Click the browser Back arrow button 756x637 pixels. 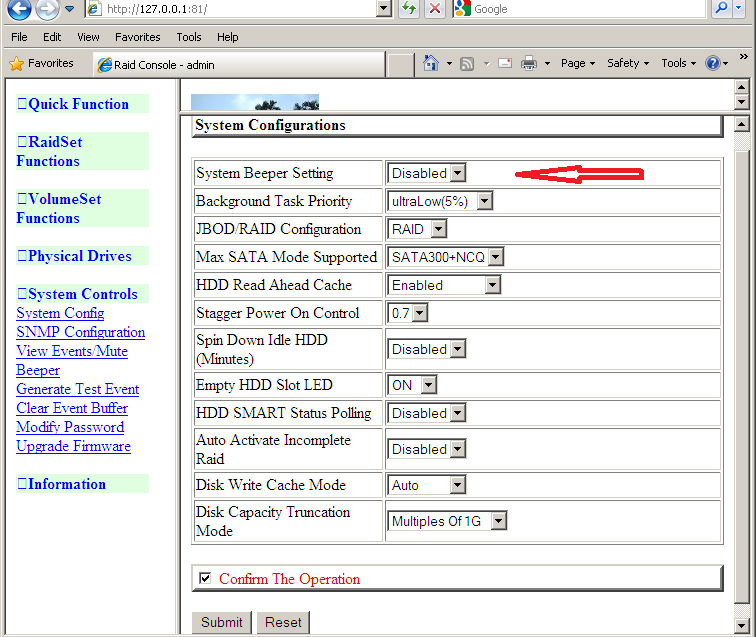click(x=19, y=8)
